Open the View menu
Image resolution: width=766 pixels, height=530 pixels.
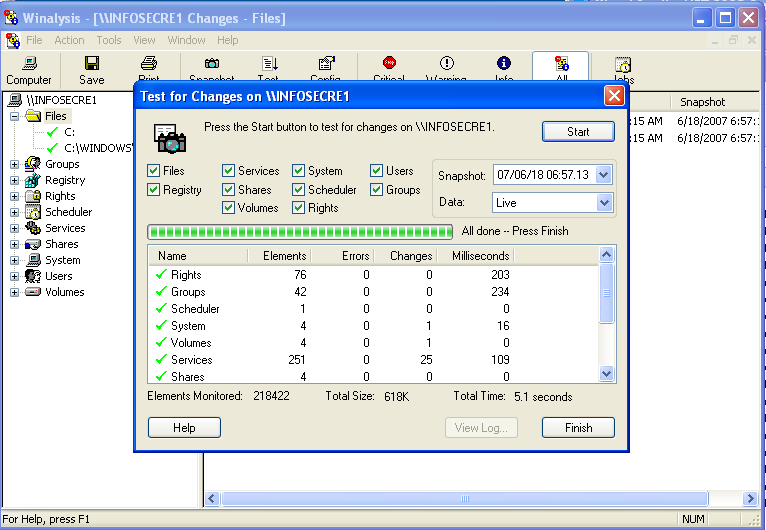pyautogui.click(x=144, y=40)
